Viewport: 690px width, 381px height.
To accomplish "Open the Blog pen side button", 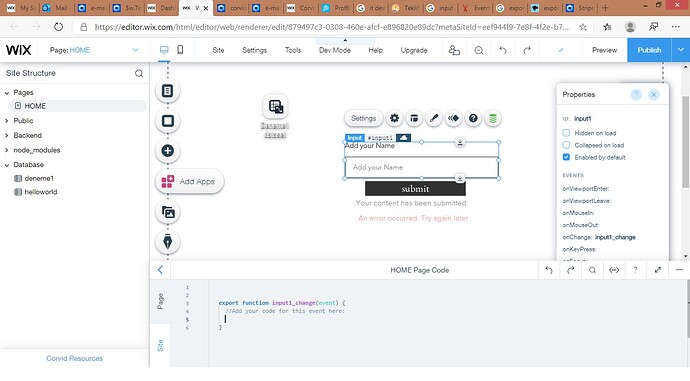I will (x=168, y=242).
